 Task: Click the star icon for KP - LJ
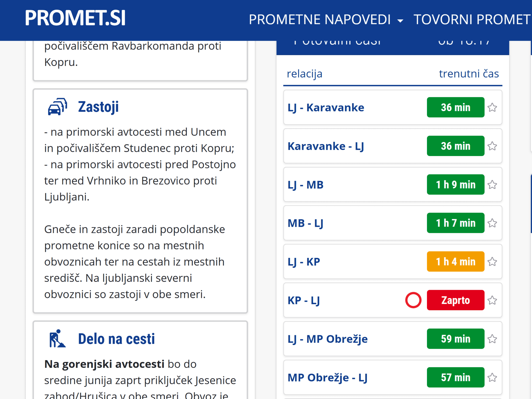click(x=492, y=300)
